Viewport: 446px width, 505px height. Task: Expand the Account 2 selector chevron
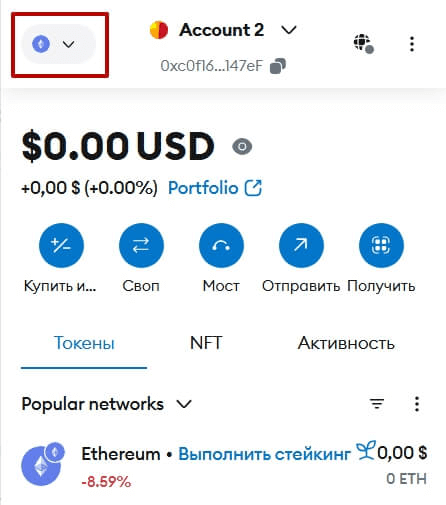click(x=288, y=30)
